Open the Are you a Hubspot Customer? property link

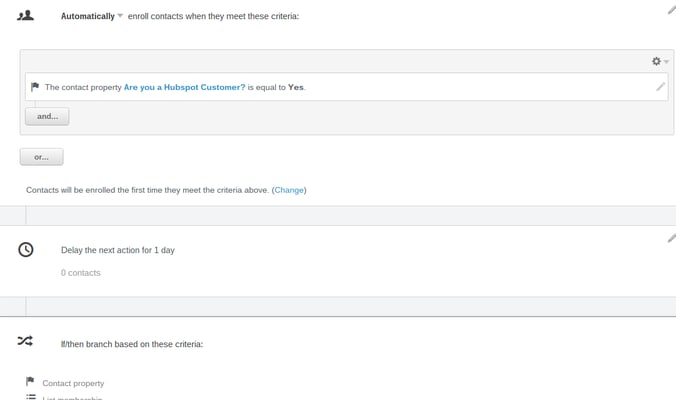pos(184,88)
